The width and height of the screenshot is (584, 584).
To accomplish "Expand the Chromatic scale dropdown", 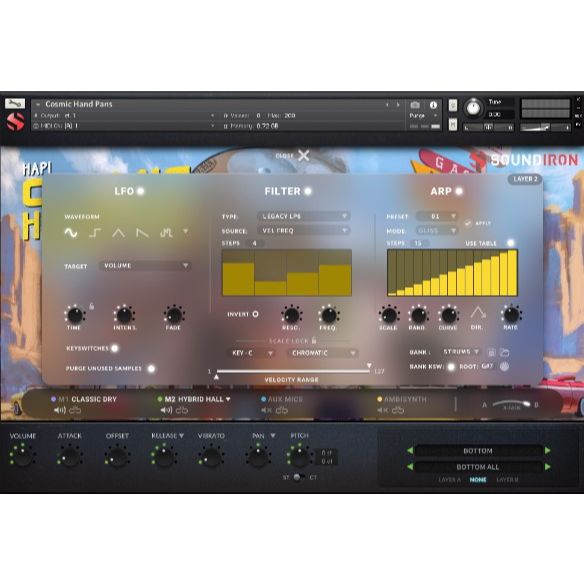I will pos(323,353).
